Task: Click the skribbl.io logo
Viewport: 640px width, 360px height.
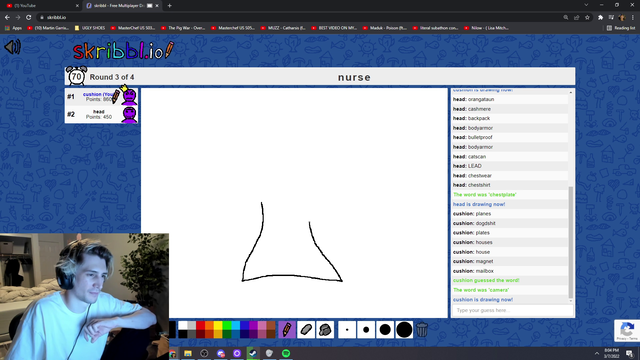Action: [x=123, y=51]
